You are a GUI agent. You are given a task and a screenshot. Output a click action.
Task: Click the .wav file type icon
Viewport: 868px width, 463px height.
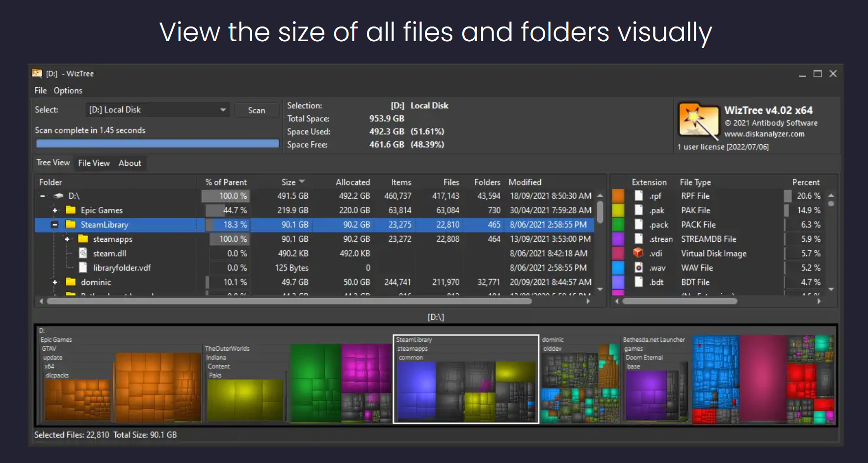click(x=638, y=267)
